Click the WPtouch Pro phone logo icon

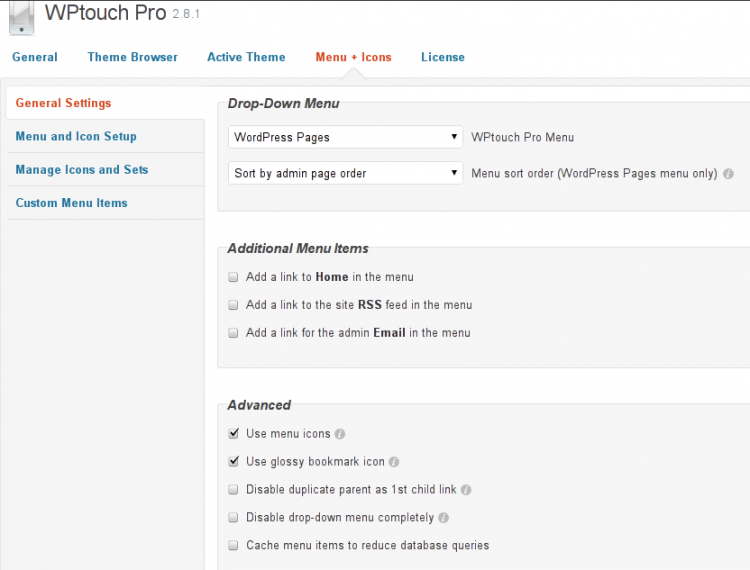click(x=22, y=18)
